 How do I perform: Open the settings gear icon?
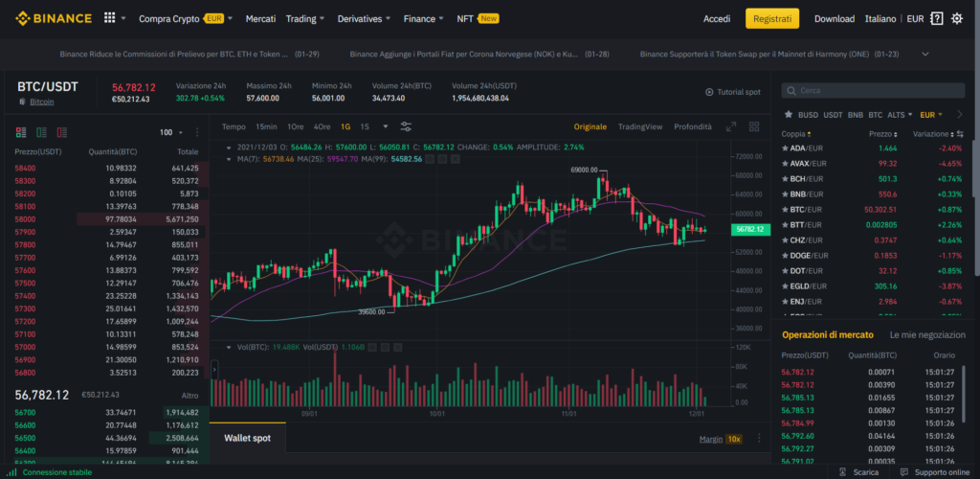tap(957, 19)
